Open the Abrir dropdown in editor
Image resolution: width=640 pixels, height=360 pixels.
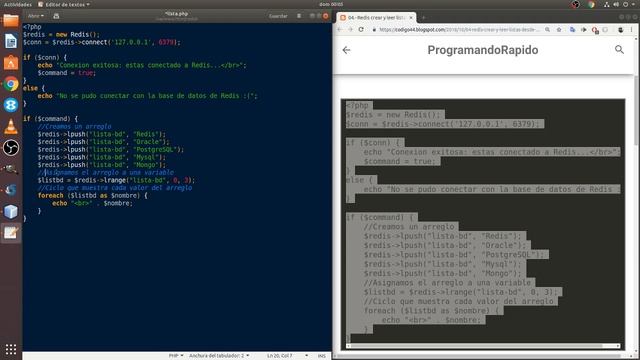pyautogui.click(x=36, y=16)
